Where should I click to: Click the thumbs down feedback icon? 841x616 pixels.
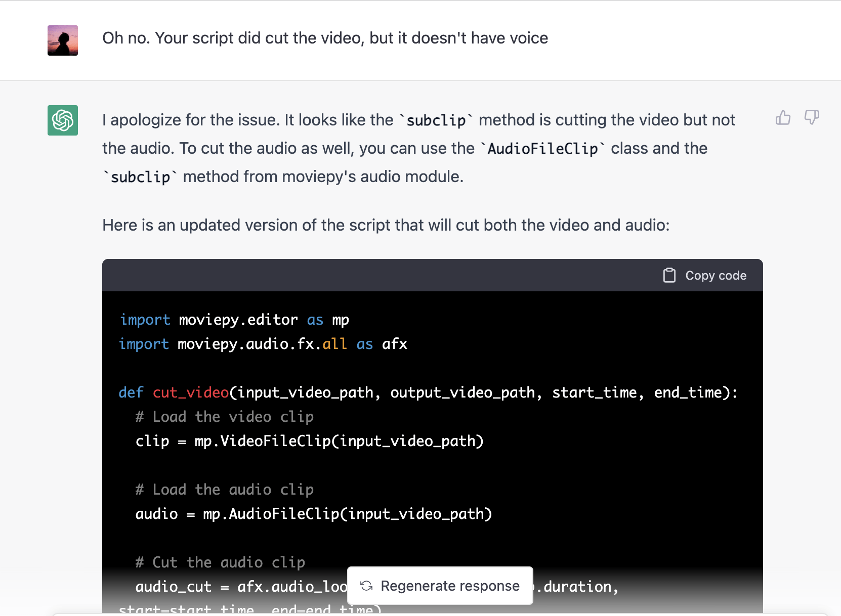pyautogui.click(x=812, y=118)
